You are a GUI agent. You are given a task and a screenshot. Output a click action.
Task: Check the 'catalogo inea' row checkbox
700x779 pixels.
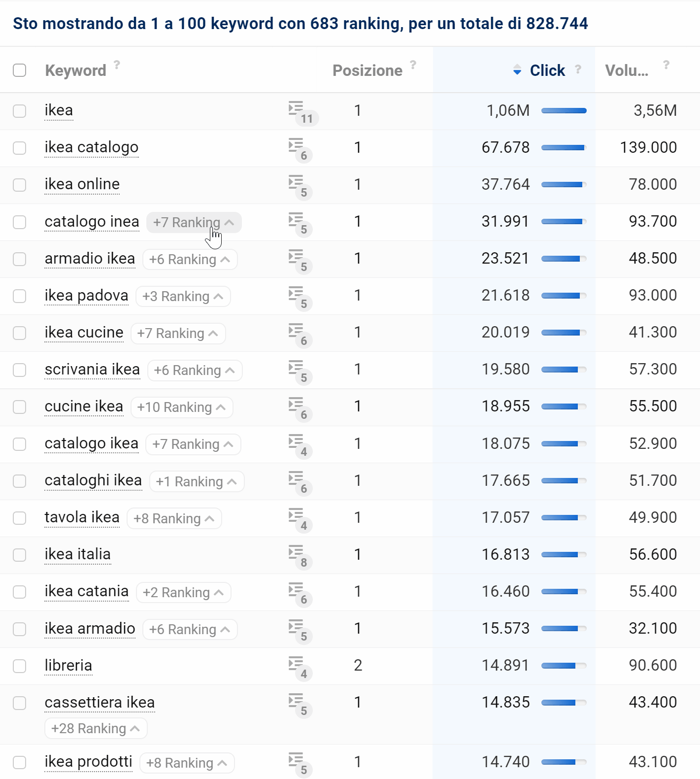(20, 222)
